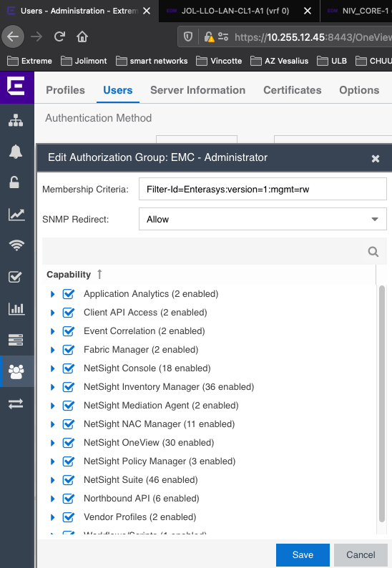Close the JOL-LLO-LAN-CL1-A1 browser tab
The height and width of the screenshot is (568, 392).
click(x=307, y=11)
